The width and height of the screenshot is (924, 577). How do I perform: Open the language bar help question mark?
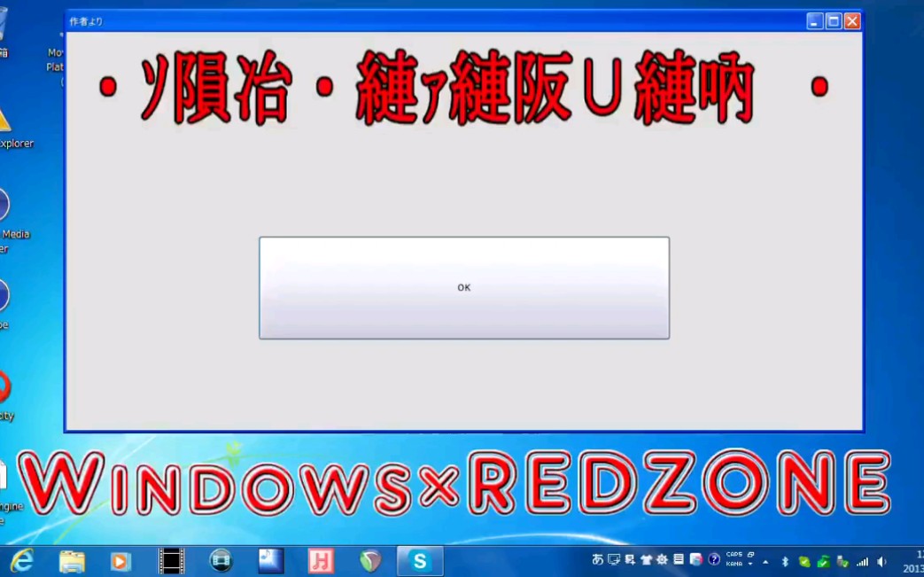pyautogui.click(x=714, y=559)
